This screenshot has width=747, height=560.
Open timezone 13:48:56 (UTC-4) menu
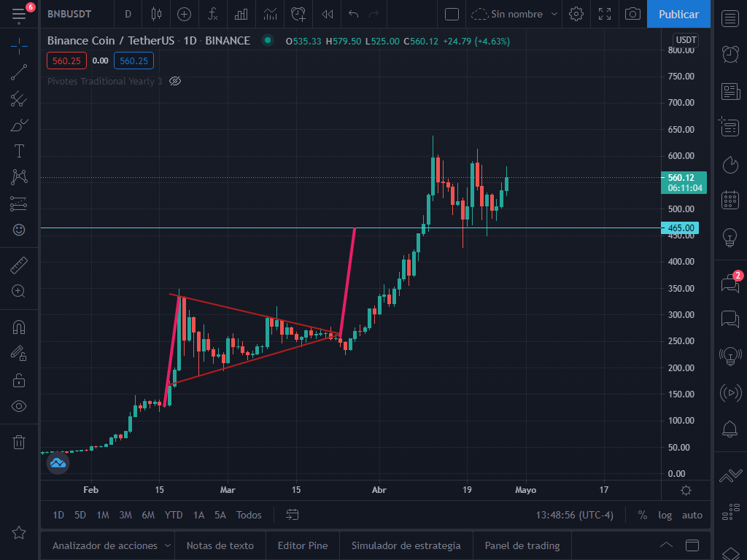575,516
